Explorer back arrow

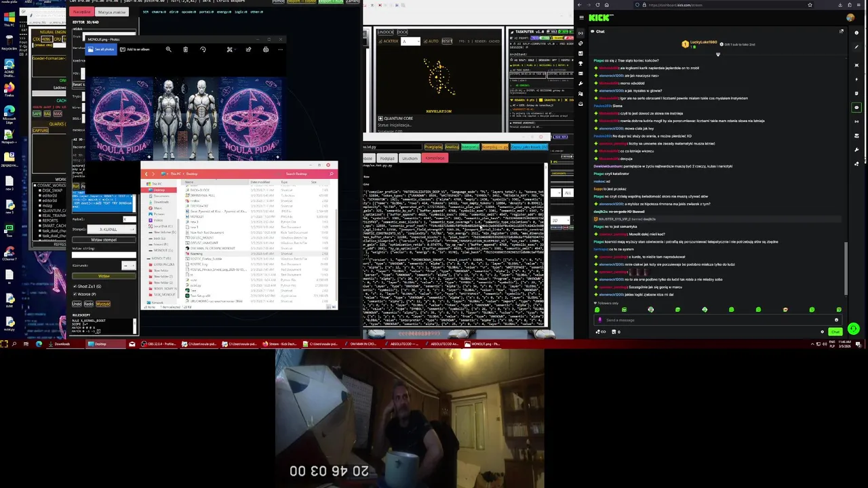coord(146,174)
